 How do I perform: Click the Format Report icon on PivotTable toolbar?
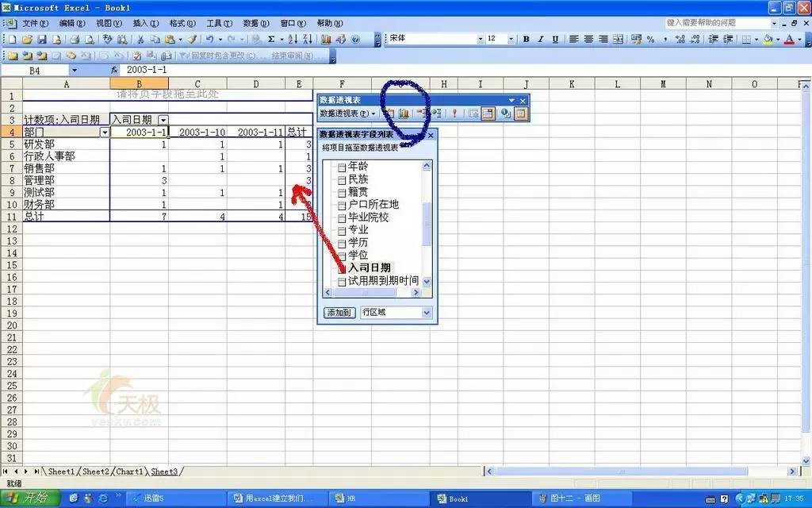(389, 114)
